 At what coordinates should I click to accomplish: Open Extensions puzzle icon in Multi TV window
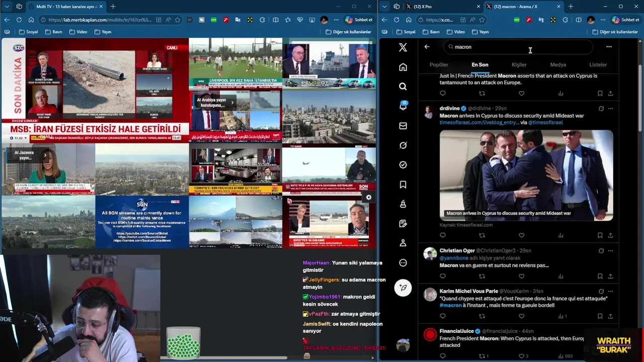[x=262, y=20]
